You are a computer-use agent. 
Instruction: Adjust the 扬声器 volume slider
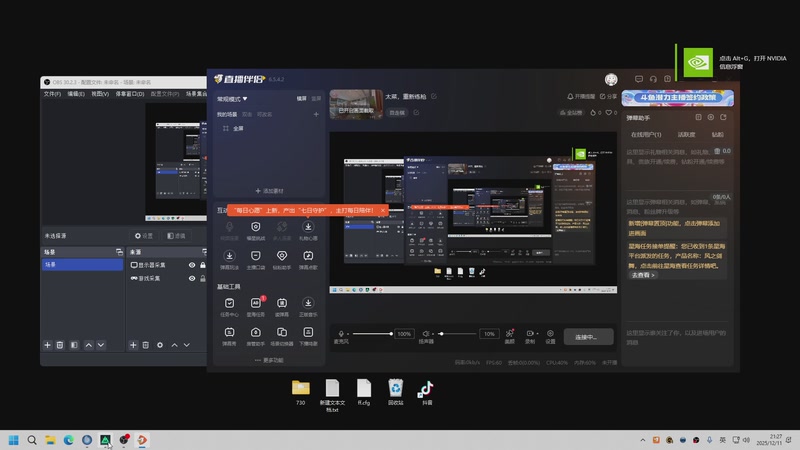457,334
